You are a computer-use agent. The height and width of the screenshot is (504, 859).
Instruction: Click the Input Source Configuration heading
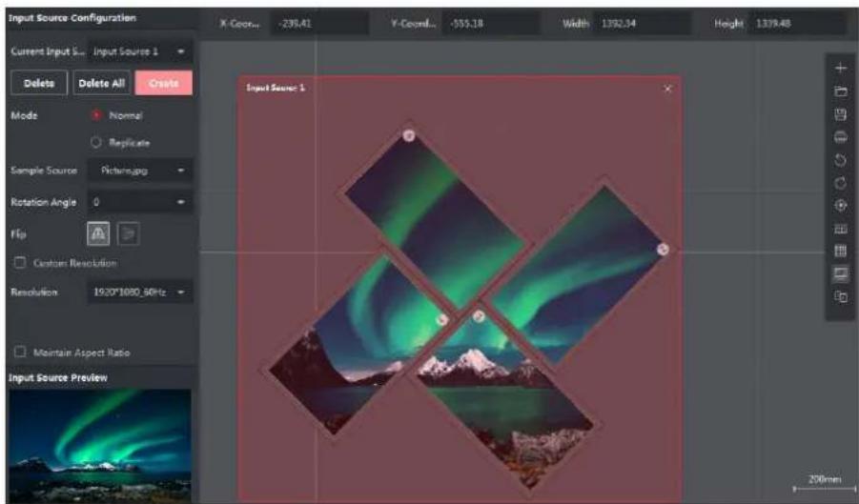click(x=72, y=18)
